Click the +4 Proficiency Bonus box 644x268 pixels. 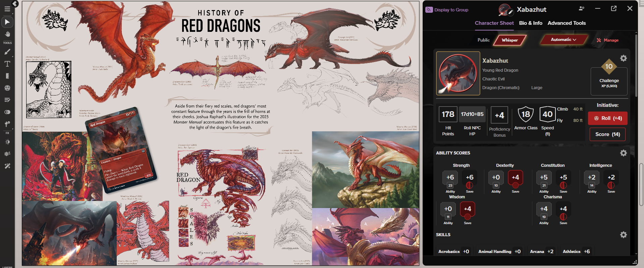499,115
